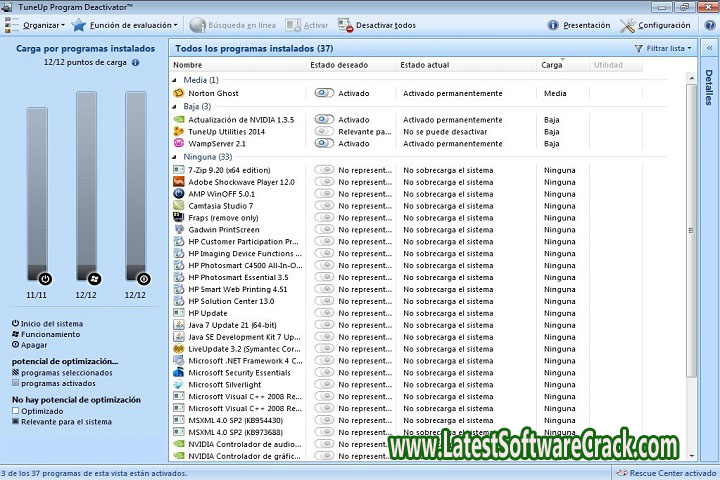Click the Java 7 Update 21 icon
This screenshot has height=480, width=720.
coord(178,325)
